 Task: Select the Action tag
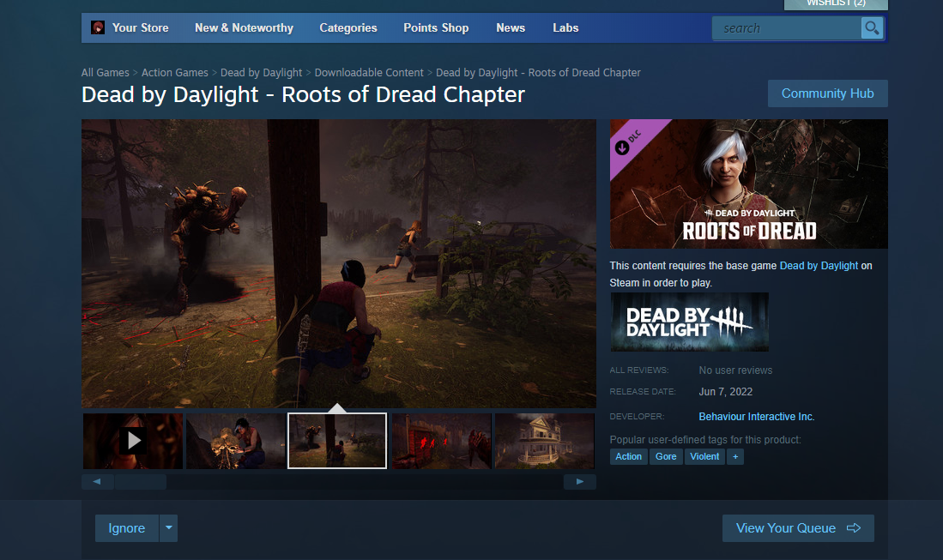point(628,456)
